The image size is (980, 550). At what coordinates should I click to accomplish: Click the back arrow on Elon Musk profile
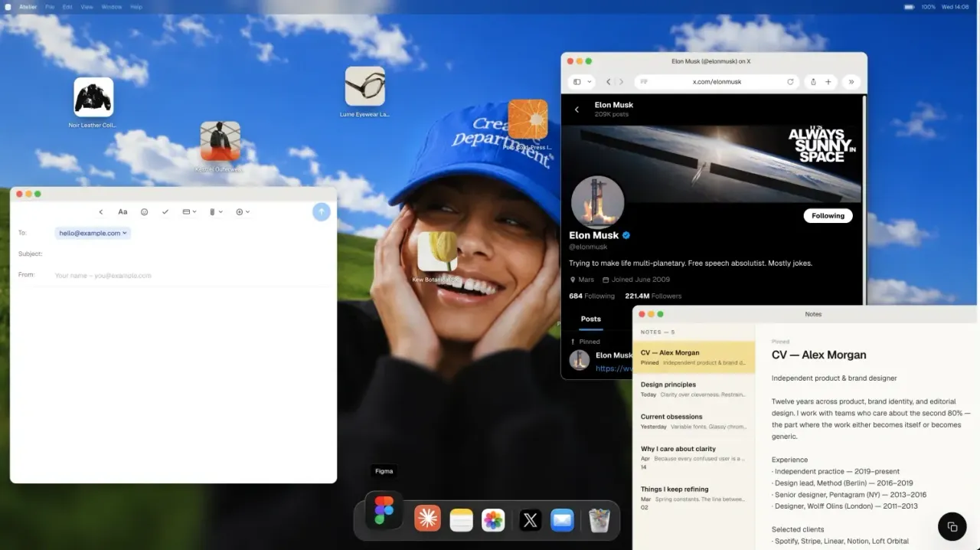577,110
